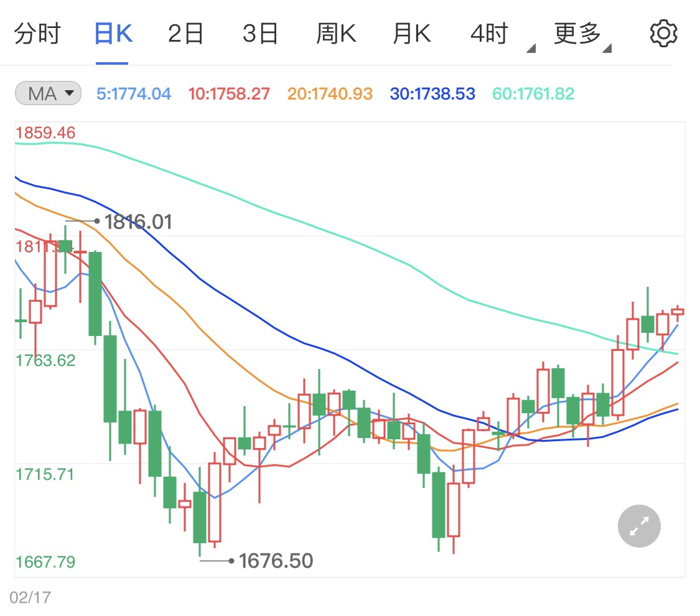Select the 日K tab
The width and height of the screenshot is (700, 616).
pos(113,34)
